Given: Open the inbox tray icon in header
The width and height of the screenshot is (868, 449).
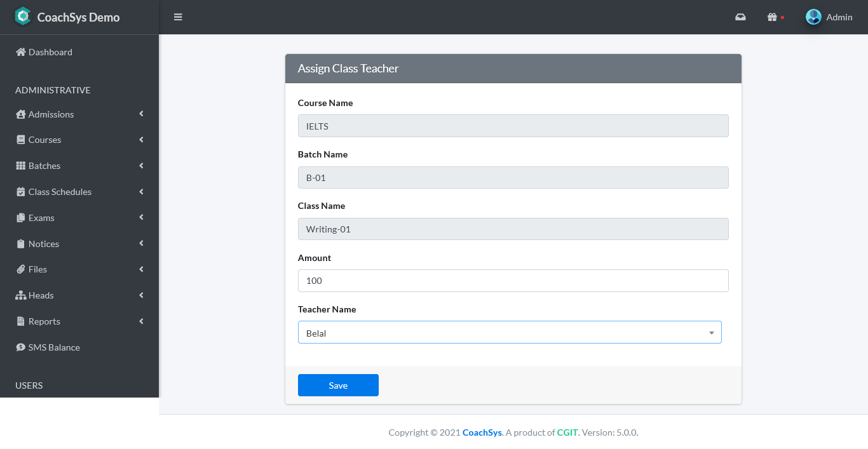Looking at the screenshot, I should coord(740,17).
